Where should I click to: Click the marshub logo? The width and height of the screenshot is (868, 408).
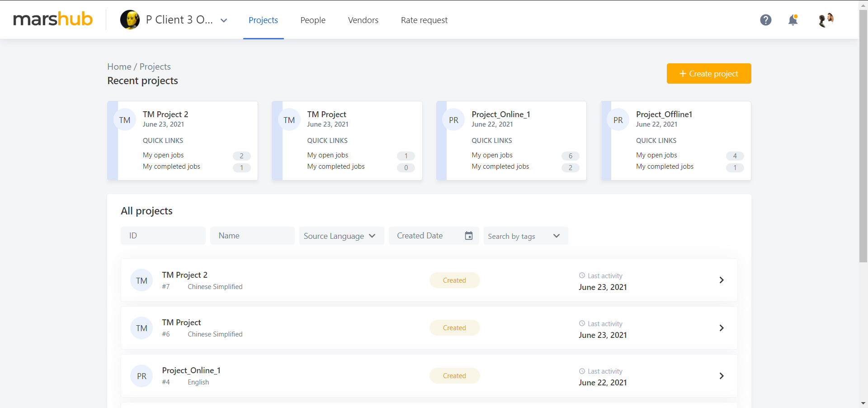pos(53,19)
